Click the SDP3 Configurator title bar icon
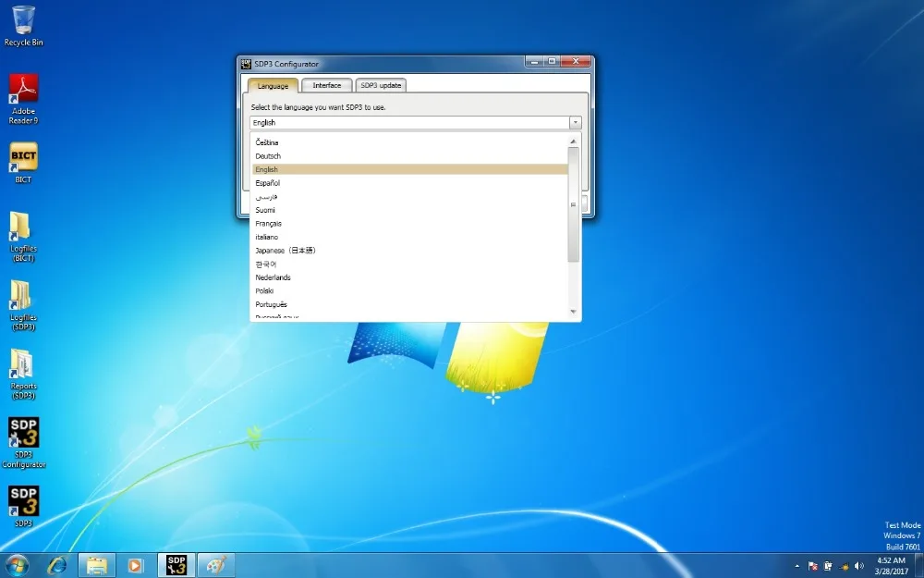Screen dimensions: 924x578 tap(247, 64)
